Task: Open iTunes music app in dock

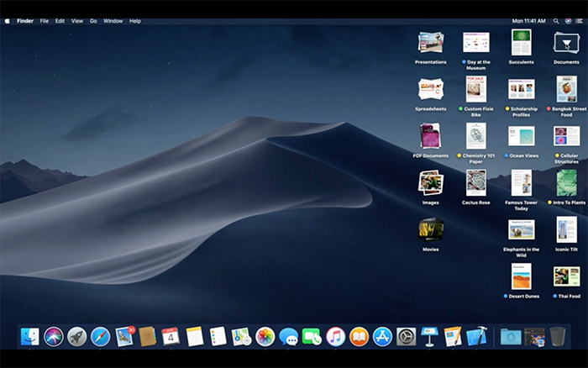Action: 336,336
